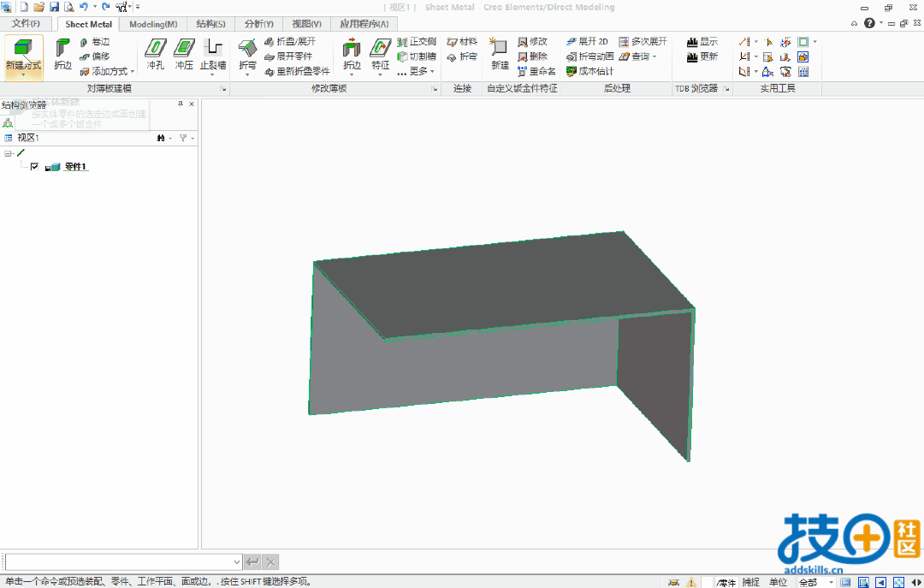This screenshot has width=924, height=588.
Task: Click the 偏移 offset tool
Action: pyautogui.click(x=95, y=56)
